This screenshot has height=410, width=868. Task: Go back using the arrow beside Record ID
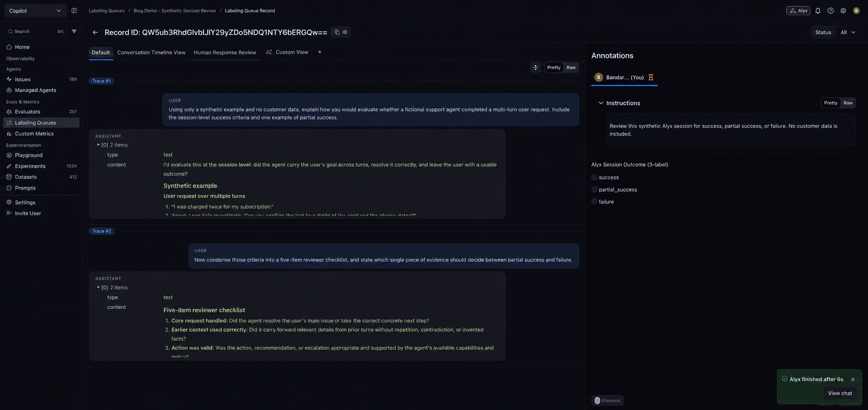[x=95, y=32]
